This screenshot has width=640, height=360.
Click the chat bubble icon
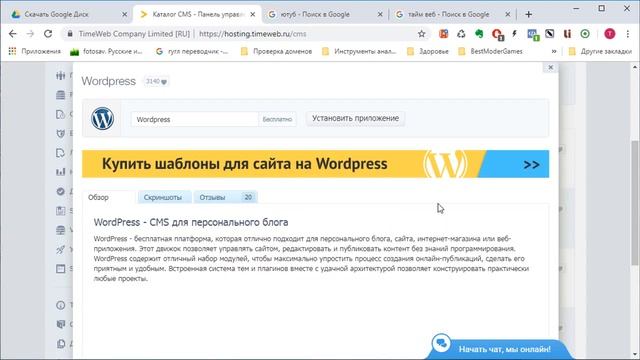point(441,343)
